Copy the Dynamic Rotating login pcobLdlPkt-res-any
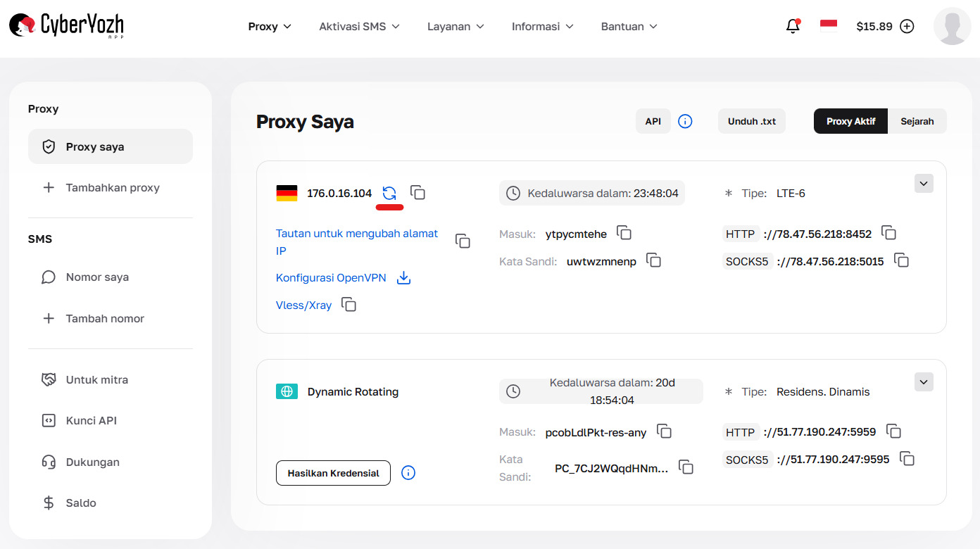The height and width of the screenshot is (549, 980). point(664,431)
